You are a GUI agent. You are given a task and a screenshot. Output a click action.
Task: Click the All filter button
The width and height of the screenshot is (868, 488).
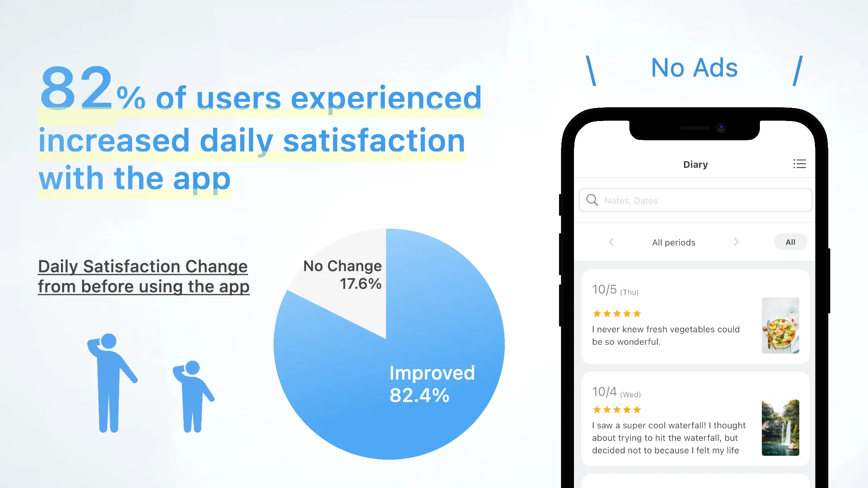click(791, 241)
